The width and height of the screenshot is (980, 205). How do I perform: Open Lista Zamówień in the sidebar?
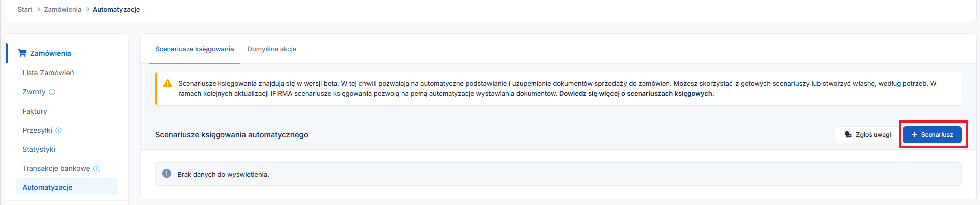pos(48,73)
